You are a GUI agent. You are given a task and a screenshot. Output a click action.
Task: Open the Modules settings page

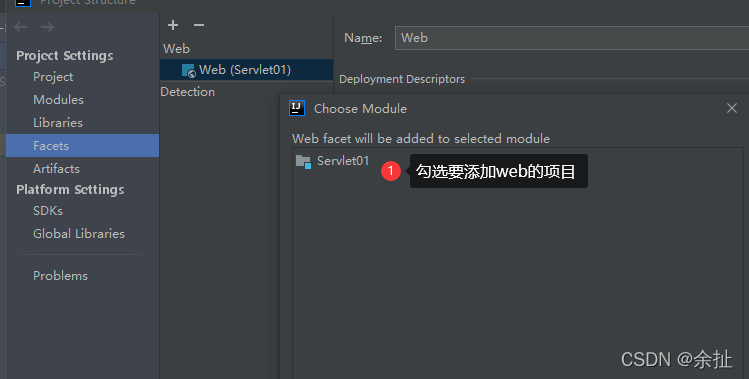(58, 100)
